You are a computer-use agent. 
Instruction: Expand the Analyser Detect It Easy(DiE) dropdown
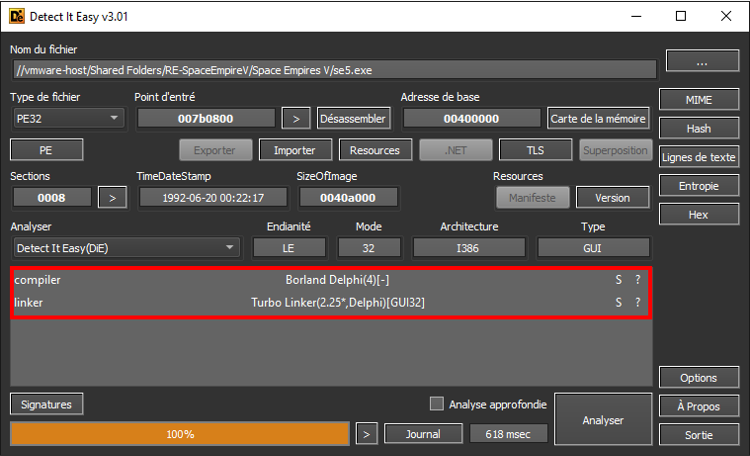[126, 248]
